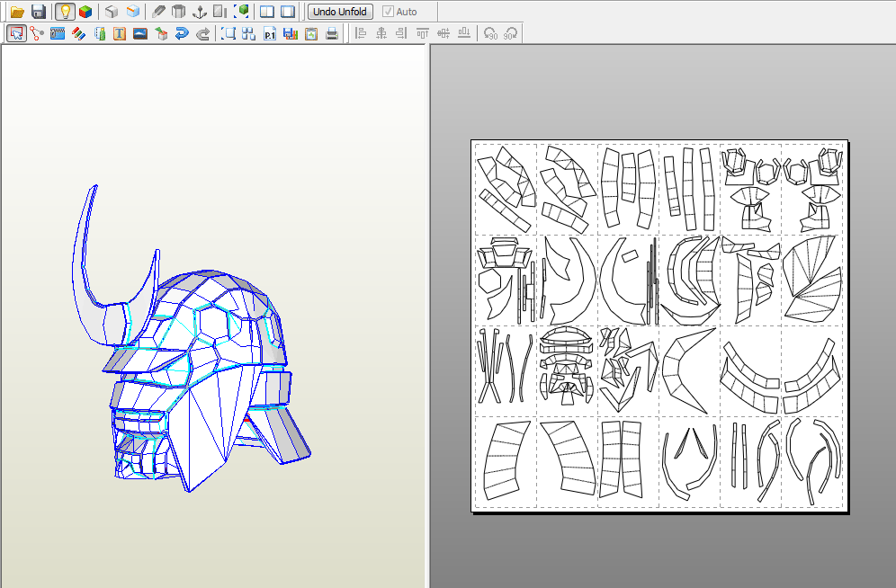896x588 pixels.
Task: Switch to the single-pane window layout icon
Action: tap(288, 12)
